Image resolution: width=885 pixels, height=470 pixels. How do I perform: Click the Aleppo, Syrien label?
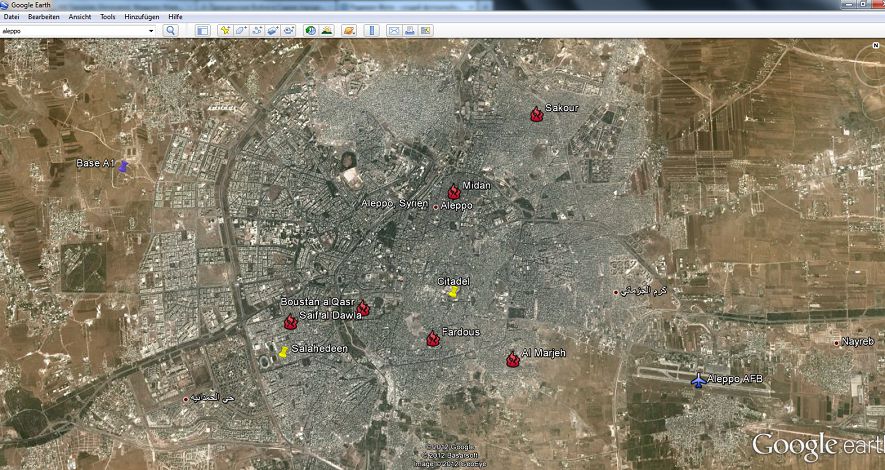(x=395, y=203)
